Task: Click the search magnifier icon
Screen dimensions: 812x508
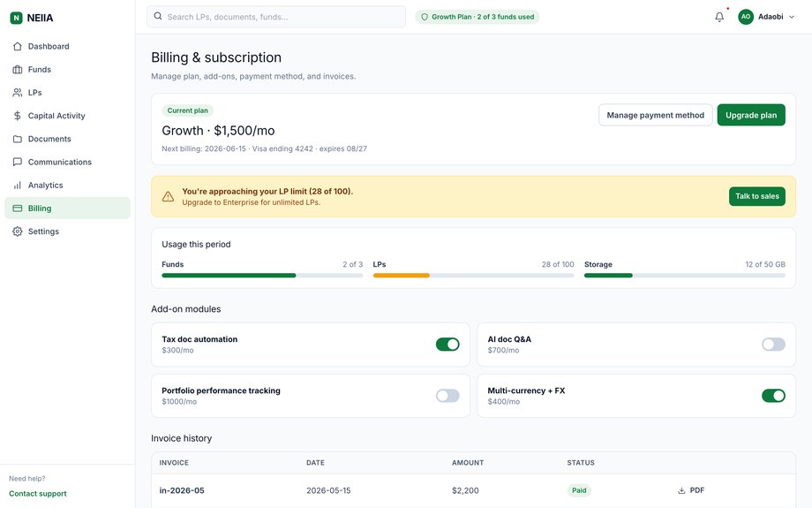Action: [x=158, y=16]
